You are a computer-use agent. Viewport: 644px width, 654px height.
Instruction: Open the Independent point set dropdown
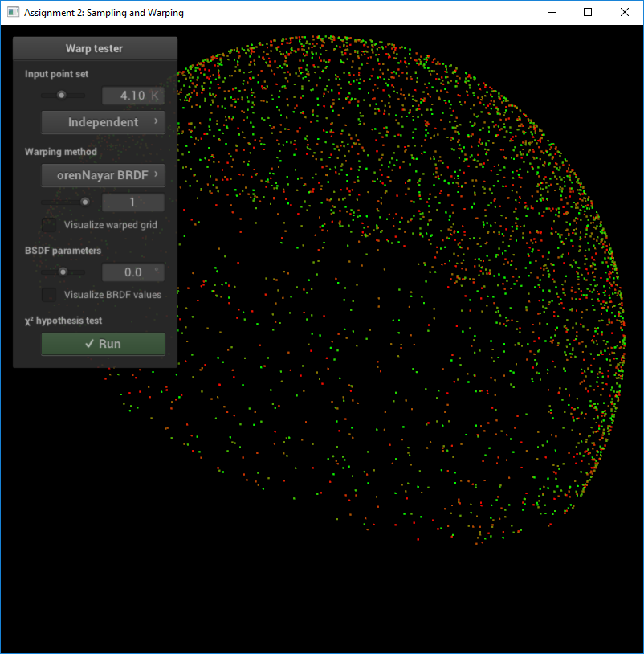[x=103, y=122]
